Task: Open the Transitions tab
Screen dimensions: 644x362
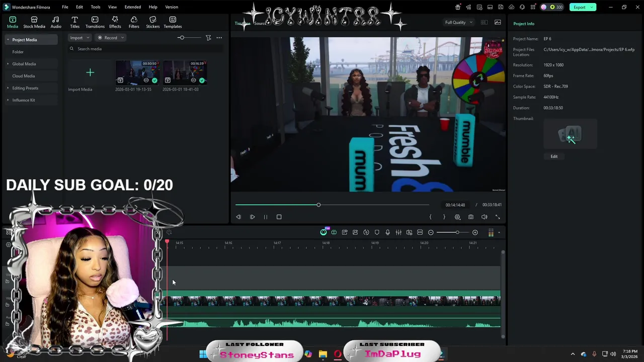Action: pyautogui.click(x=95, y=22)
